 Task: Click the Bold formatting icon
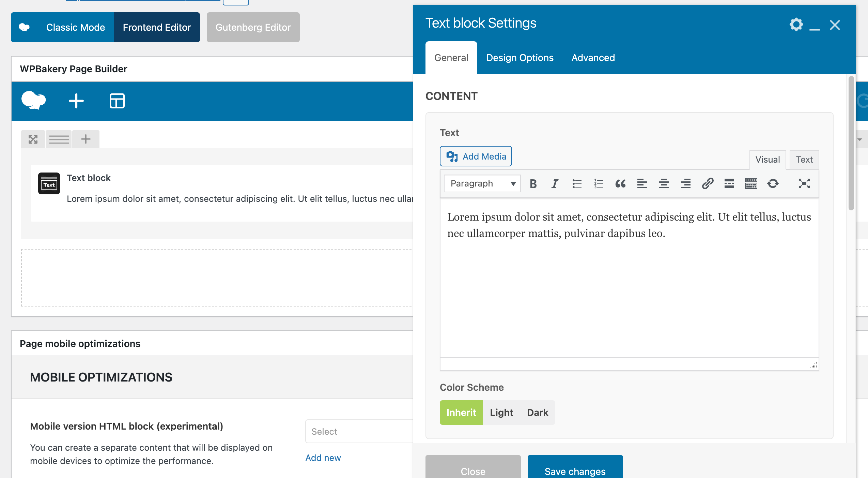(x=533, y=184)
